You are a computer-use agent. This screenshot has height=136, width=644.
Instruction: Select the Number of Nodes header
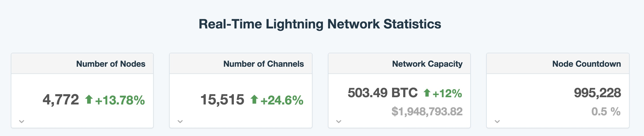tap(111, 64)
